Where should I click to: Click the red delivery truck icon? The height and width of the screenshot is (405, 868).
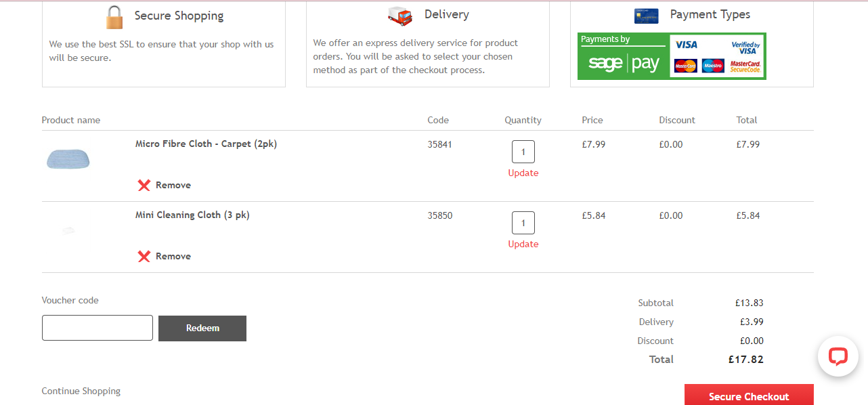tap(399, 16)
